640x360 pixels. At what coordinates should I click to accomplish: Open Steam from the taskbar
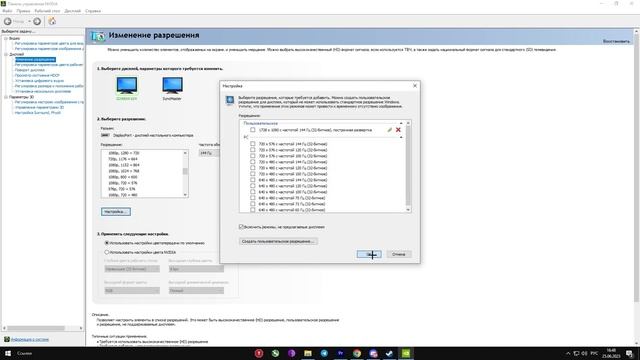389,353
